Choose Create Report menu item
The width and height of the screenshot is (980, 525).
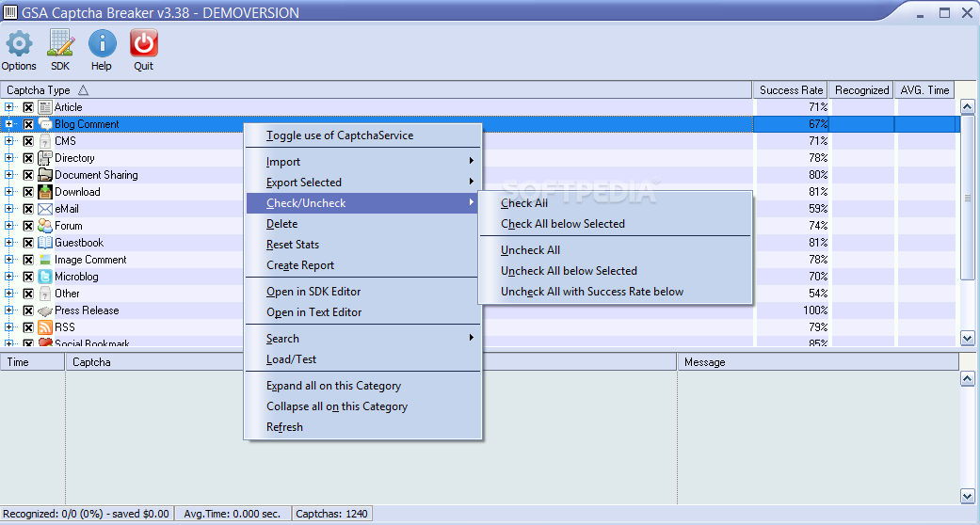tap(362, 265)
